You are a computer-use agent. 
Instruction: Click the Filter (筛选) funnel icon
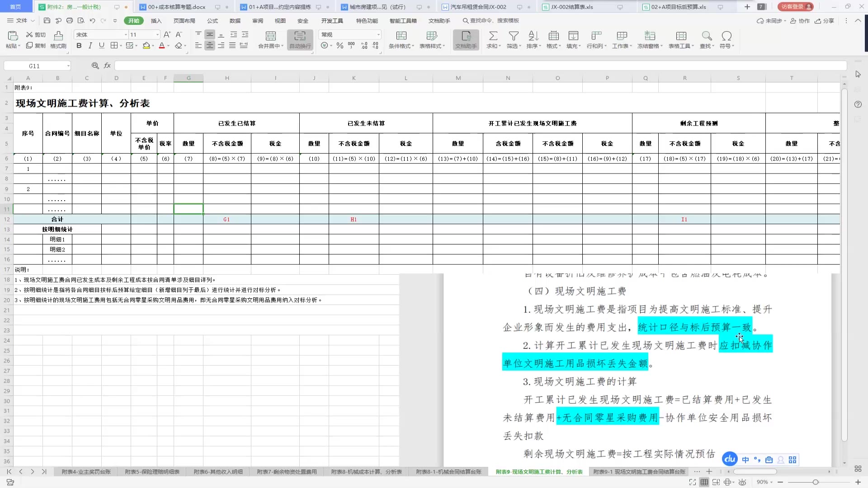(514, 36)
